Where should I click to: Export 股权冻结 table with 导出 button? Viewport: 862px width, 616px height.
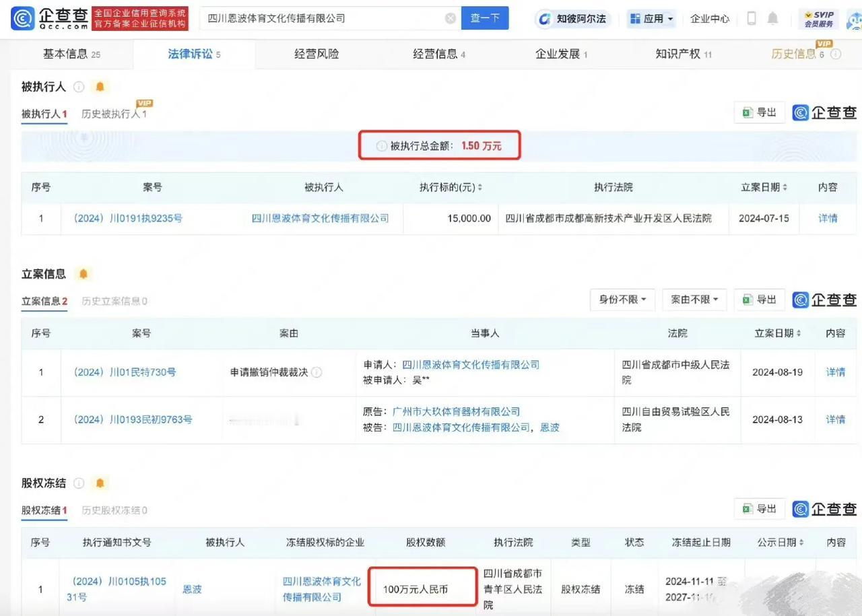click(x=759, y=509)
